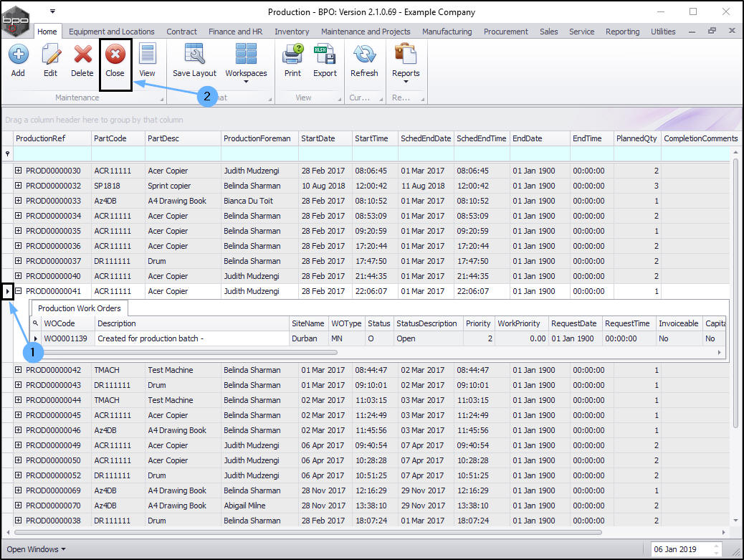Click the PartCode filter row cell
Viewport: 744px width, 560px height.
118,153
